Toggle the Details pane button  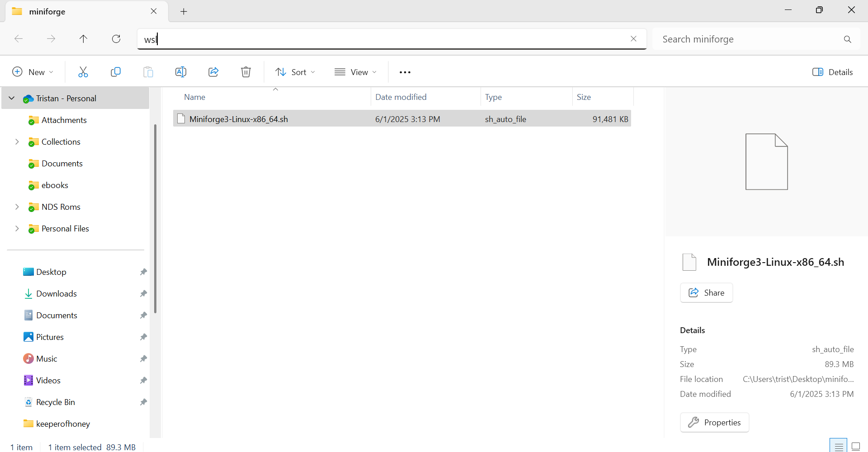pyautogui.click(x=832, y=72)
